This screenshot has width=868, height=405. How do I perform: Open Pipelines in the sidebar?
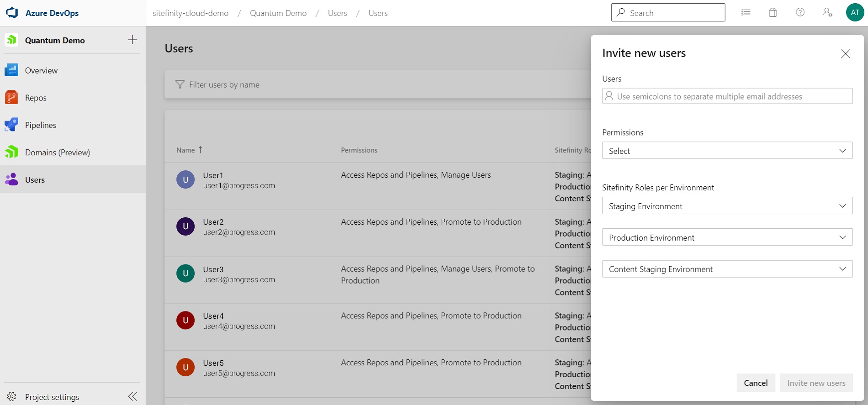click(40, 125)
